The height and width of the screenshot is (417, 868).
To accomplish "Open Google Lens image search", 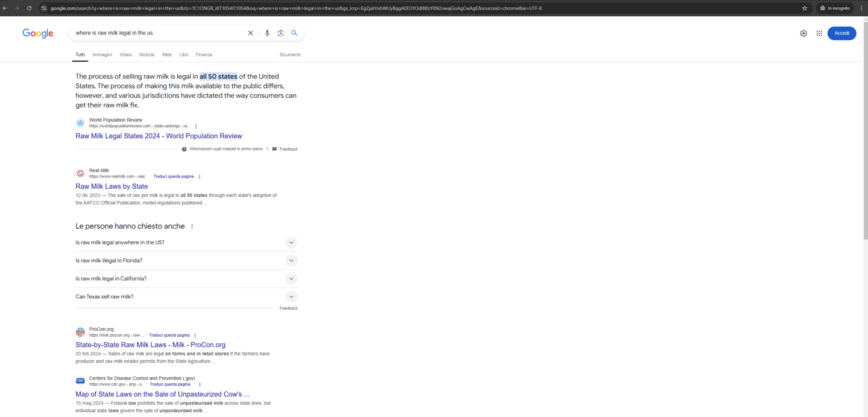I will 281,33.
